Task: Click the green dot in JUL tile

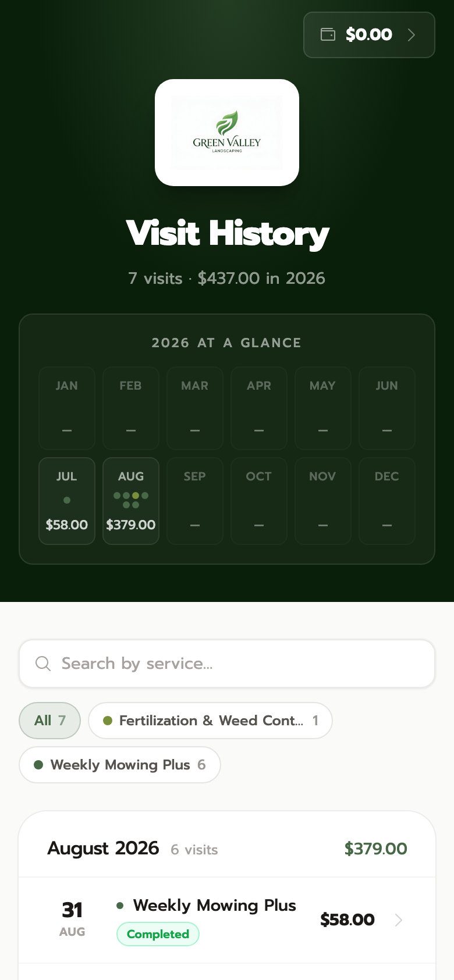Action: coord(67,500)
